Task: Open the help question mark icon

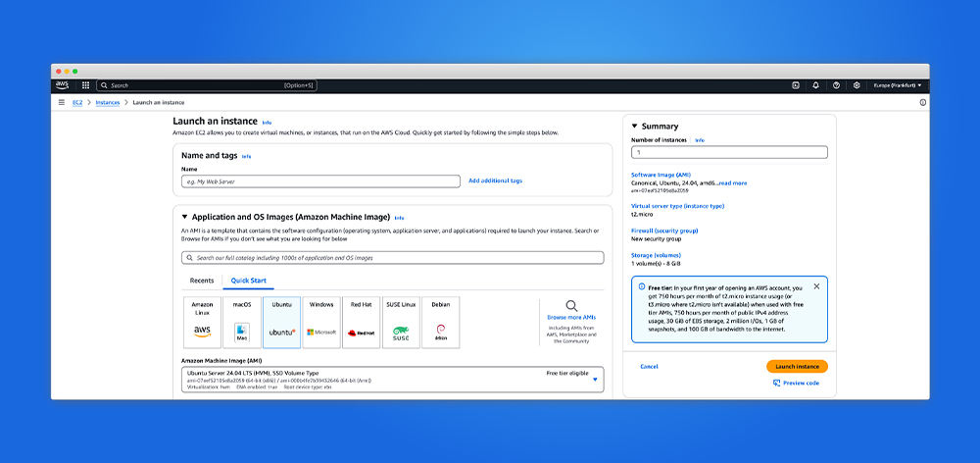Action: click(x=836, y=85)
